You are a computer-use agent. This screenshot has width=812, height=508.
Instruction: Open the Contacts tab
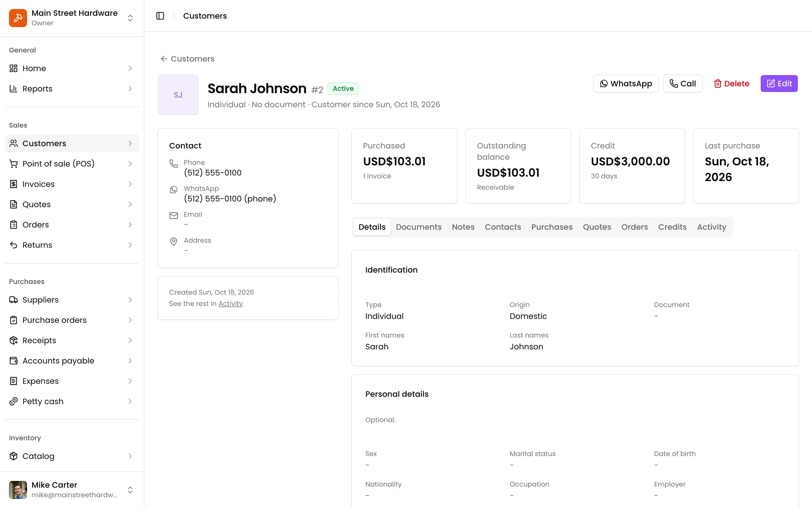(x=503, y=227)
